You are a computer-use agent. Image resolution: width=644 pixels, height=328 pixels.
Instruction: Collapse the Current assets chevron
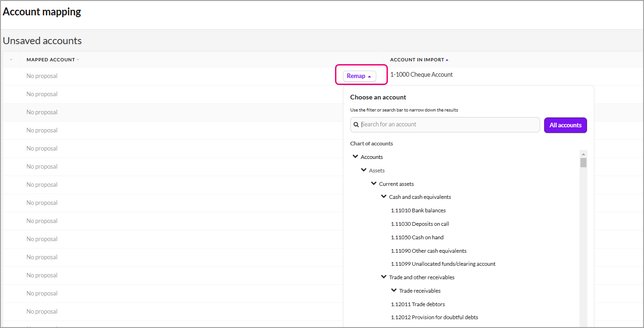pyautogui.click(x=374, y=184)
